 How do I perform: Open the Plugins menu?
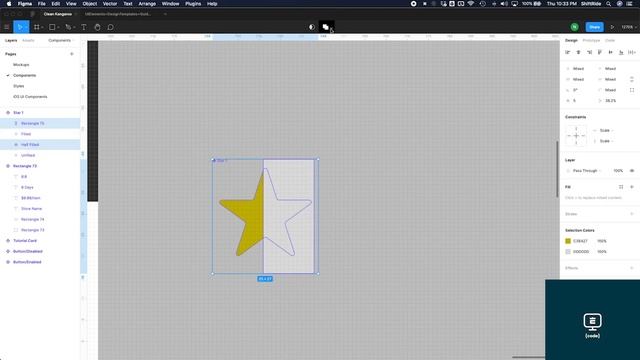193,4
